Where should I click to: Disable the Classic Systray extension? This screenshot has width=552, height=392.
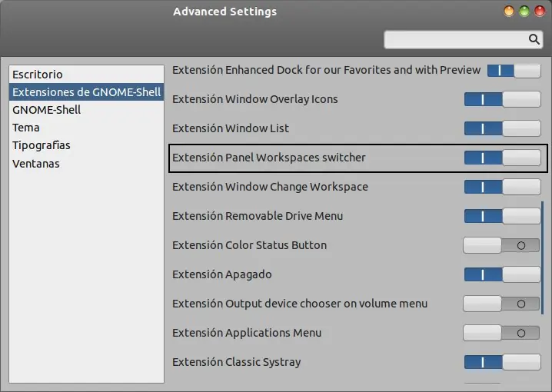click(502, 362)
